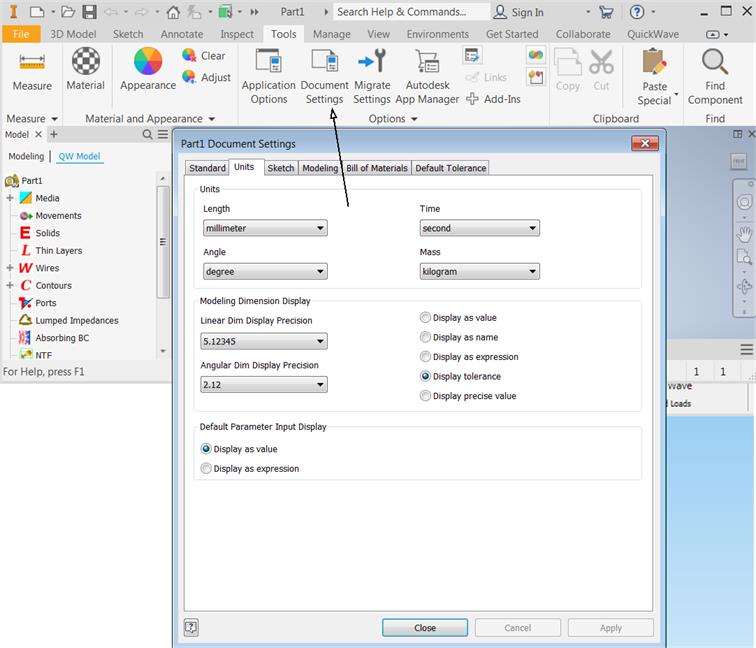Switch to QW Model browser view
This screenshot has height=648, width=756.
click(x=80, y=156)
